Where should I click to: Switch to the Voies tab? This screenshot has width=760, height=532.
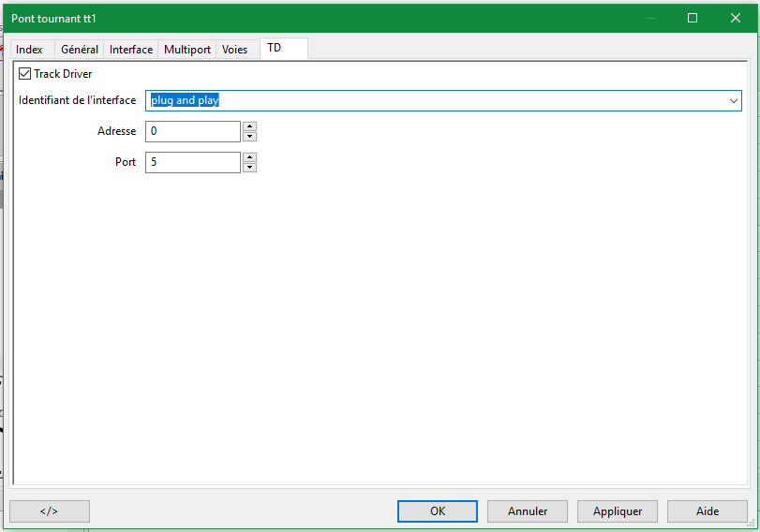235,50
